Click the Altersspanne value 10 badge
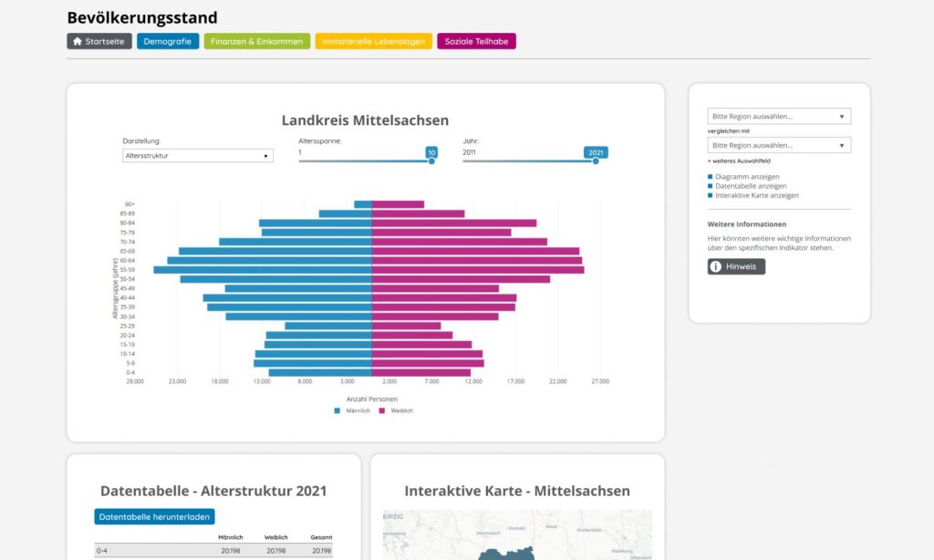The width and height of the screenshot is (934, 560). [431, 152]
